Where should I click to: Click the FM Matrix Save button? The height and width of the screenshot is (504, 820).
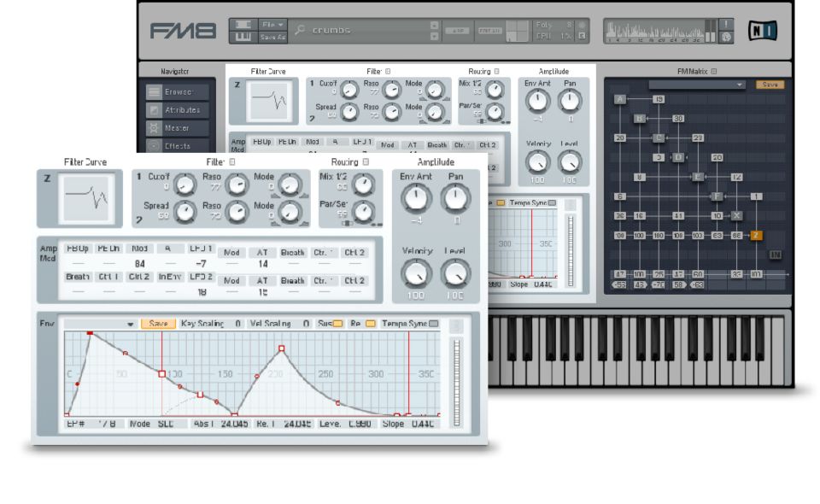coord(769,85)
